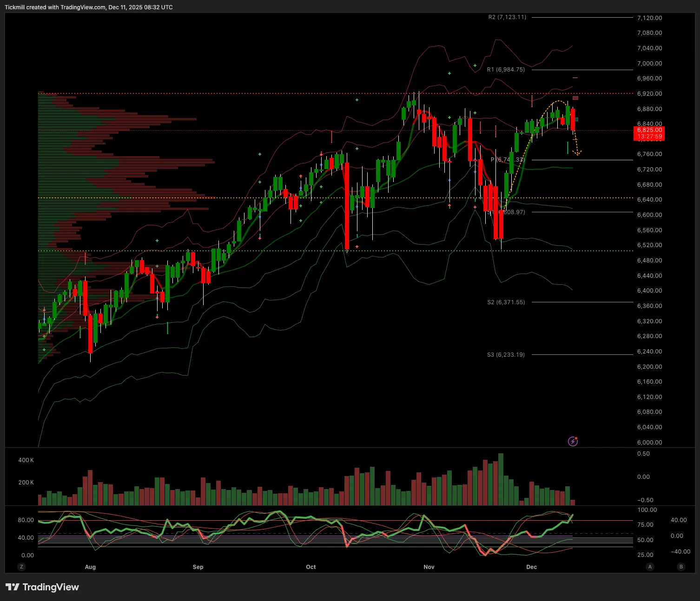The width and height of the screenshot is (700, 601).
Task: Click the 400 K volume axis label
Action: (26, 460)
